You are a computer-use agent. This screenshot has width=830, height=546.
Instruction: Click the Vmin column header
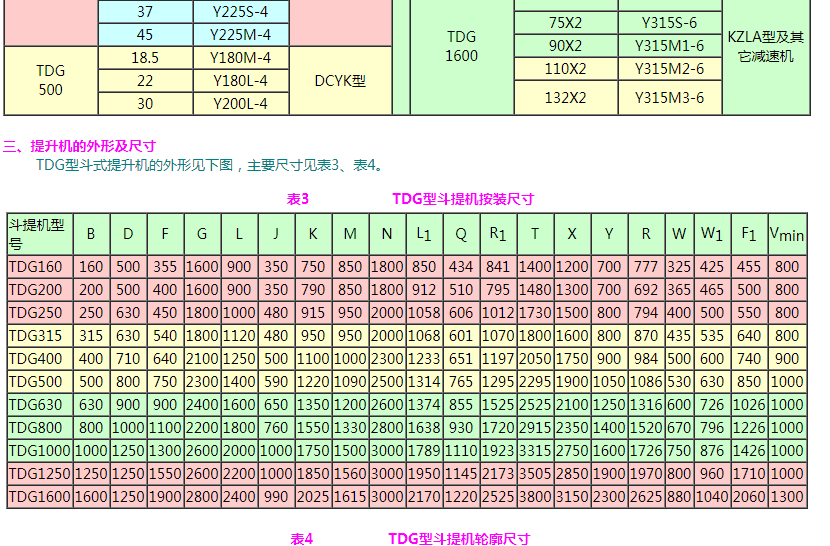tap(786, 234)
